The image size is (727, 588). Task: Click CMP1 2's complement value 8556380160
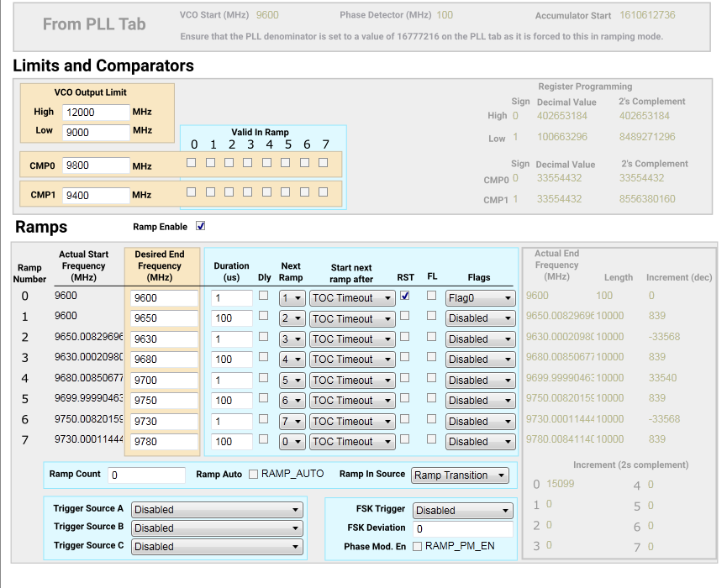(x=647, y=199)
